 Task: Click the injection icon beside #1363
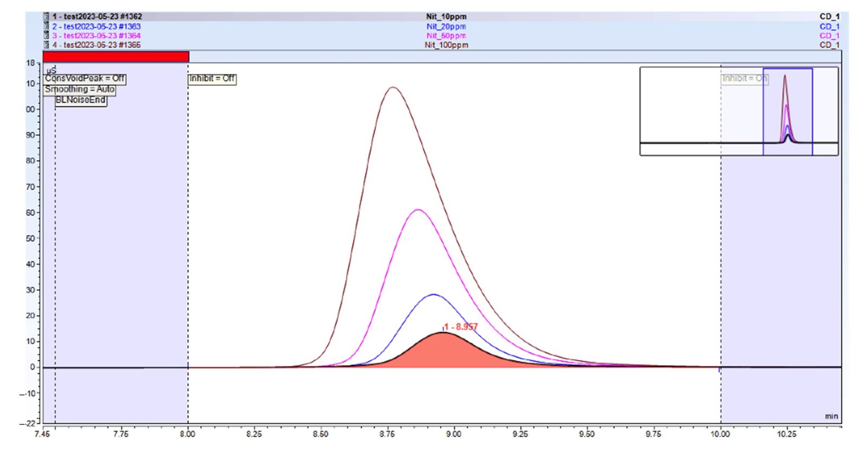47,26
